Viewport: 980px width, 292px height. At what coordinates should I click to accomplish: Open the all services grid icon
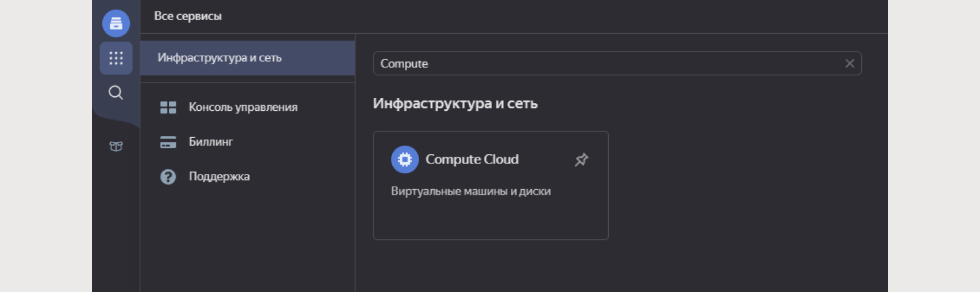point(116,58)
